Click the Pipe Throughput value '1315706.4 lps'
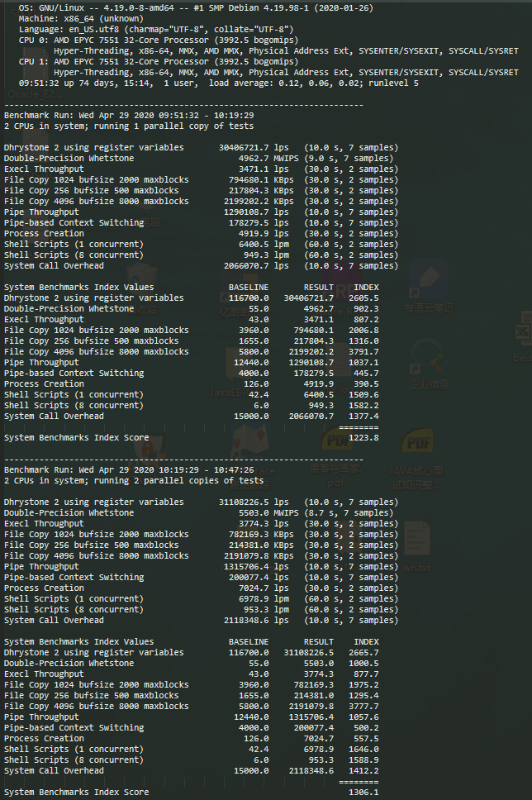This screenshot has height=800, width=532. (x=257, y=566)
